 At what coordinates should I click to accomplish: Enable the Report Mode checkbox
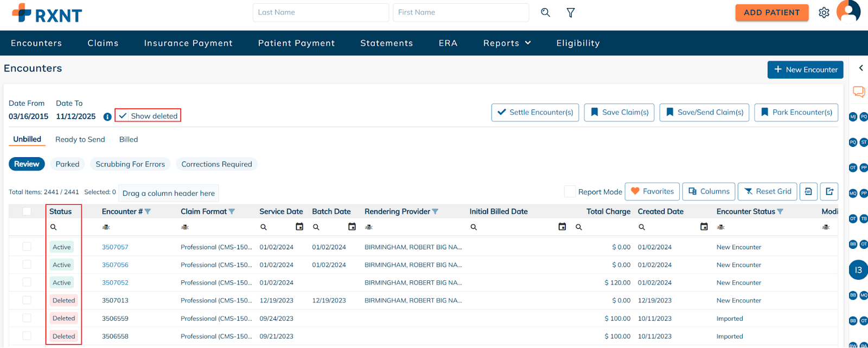570,191
